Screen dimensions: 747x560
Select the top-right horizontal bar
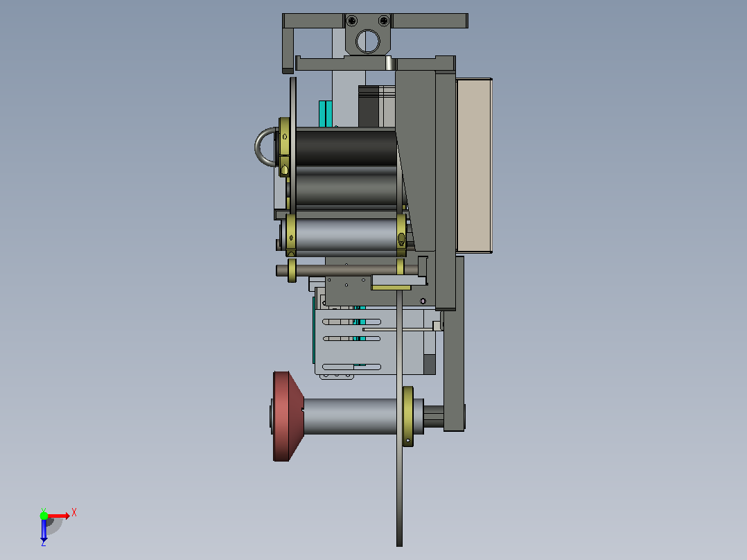tap(429, 21)
